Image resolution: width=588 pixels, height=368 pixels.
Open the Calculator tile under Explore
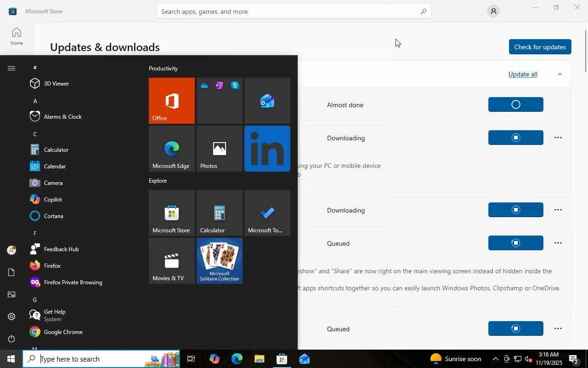point(220,213)
